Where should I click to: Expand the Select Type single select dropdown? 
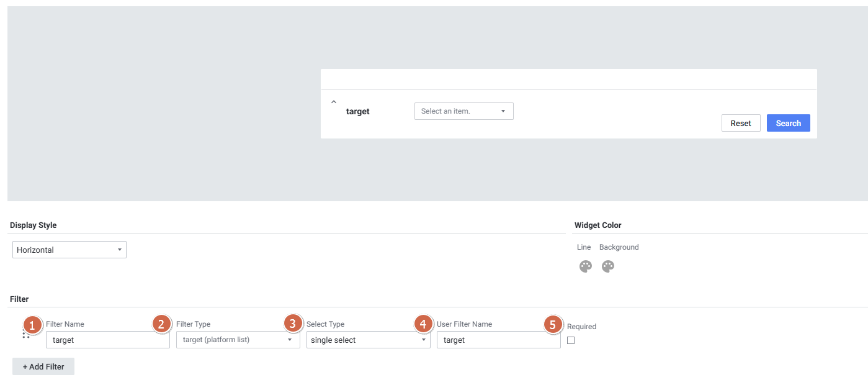click(368, 340)
